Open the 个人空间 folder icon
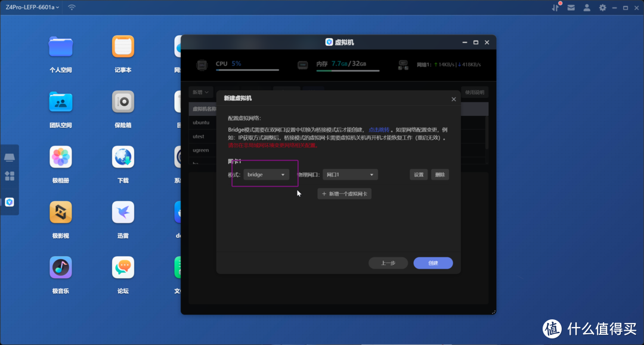 coord(60,47)
